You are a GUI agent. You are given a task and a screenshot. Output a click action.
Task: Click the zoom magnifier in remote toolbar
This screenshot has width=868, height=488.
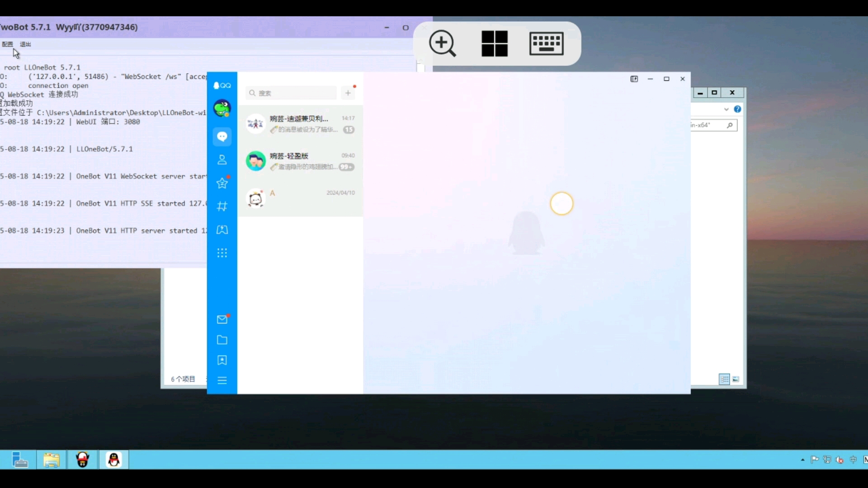[443, 43]
